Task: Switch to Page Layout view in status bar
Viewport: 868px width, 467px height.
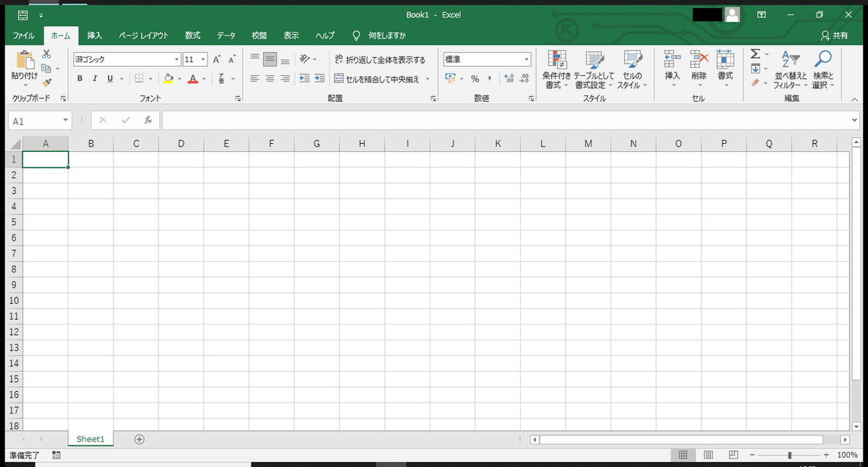Action: click(708, 455)
